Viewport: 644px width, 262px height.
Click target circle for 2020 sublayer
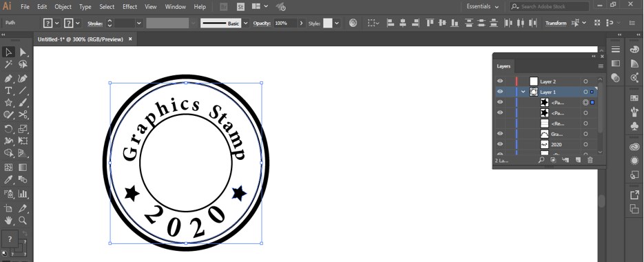click(585, 144)
